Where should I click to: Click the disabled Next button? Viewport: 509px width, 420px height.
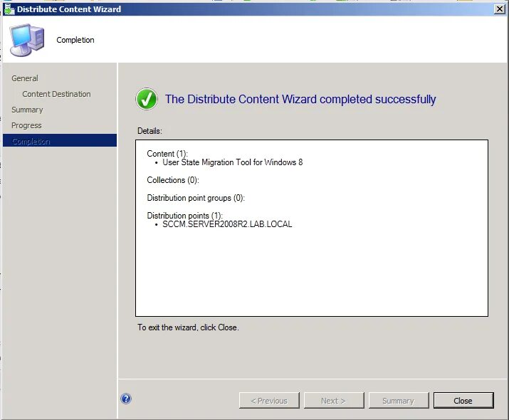333,401
